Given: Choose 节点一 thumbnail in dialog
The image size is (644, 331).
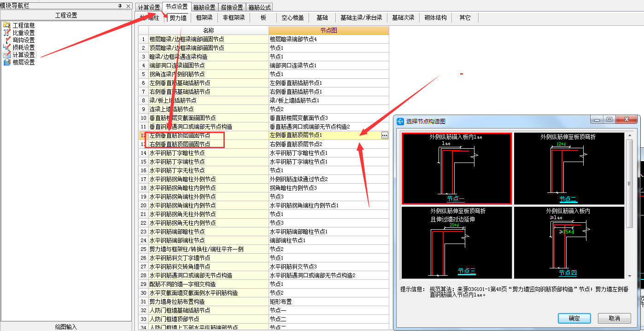Looking at the screenshot, I should click(x=457, y=168).
